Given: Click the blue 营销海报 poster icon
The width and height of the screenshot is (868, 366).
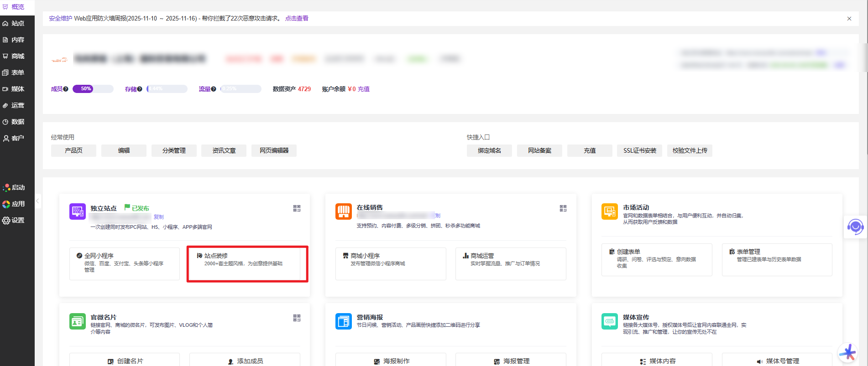Looking at the screenshot, I should click(x=343, y=321).
